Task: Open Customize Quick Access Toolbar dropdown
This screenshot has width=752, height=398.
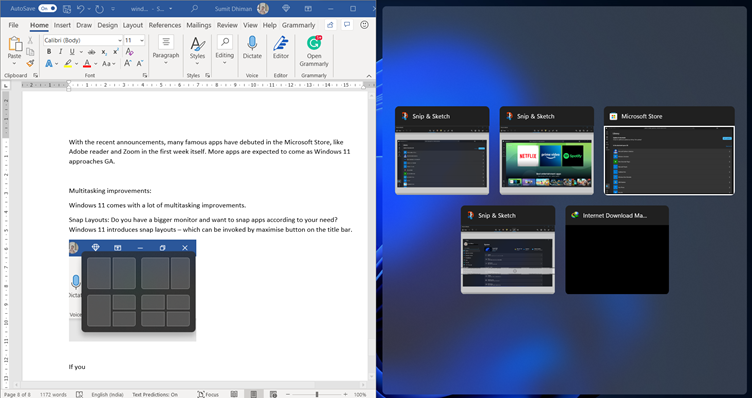Action: tap(113, 9)
